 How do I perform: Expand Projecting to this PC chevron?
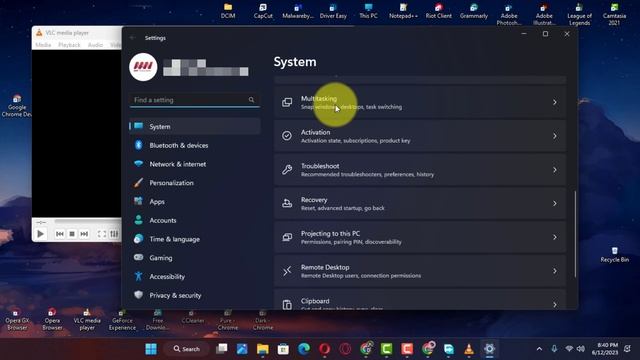coord(555,237)
